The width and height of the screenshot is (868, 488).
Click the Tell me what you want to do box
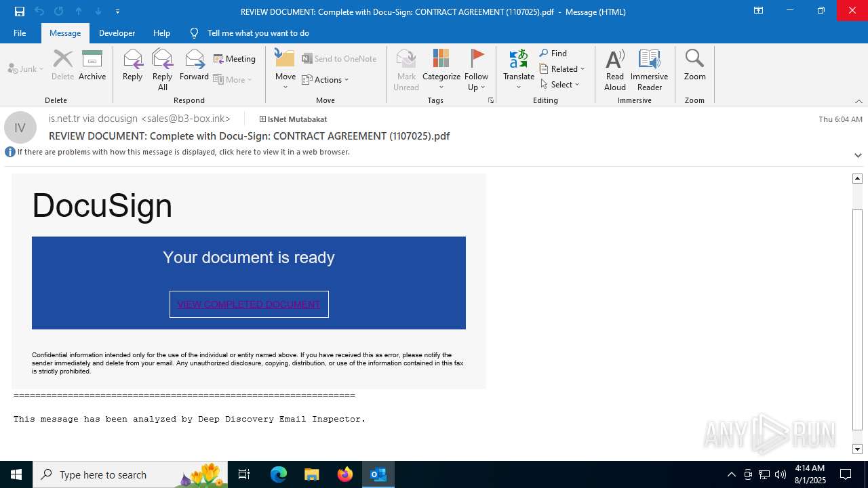click(x=258, y=33)
